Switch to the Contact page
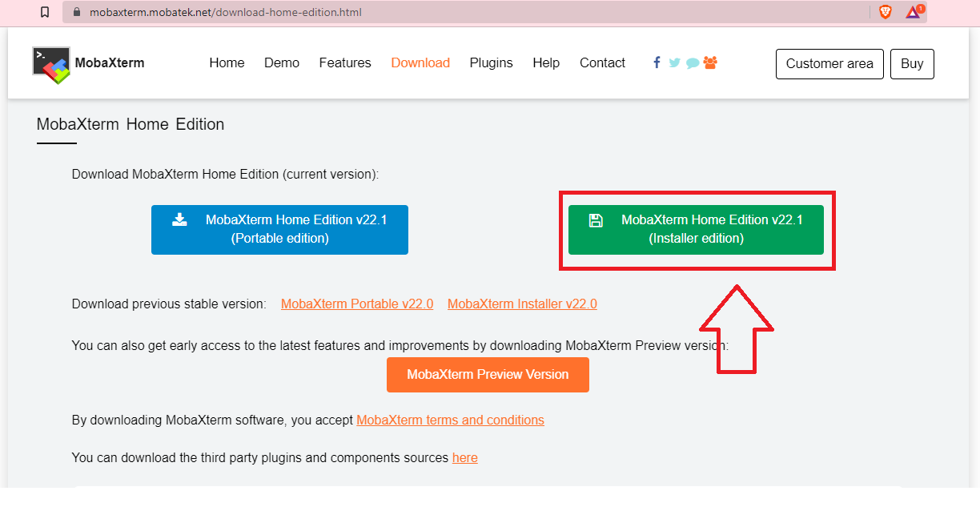Viewport: 980px width, 519px height. click(x=602, y=62)
